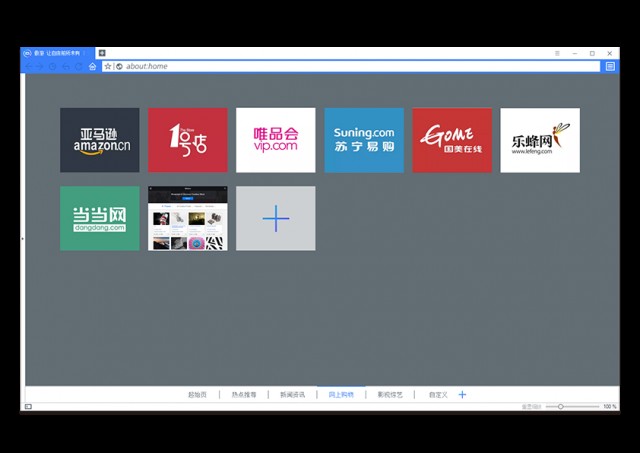Image resolution: width=640 pixels, height=453 pixels.
Task: Go forward using the forward arrow
Action: click(40, 67)
